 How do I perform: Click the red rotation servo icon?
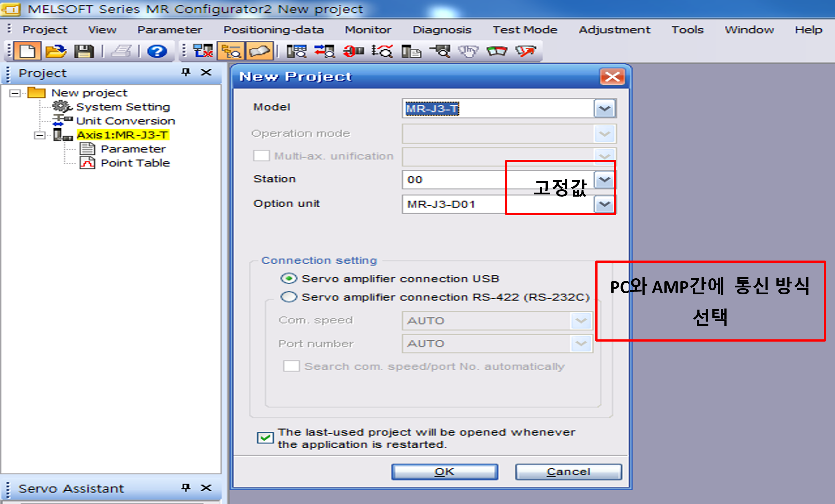[353, 51]
